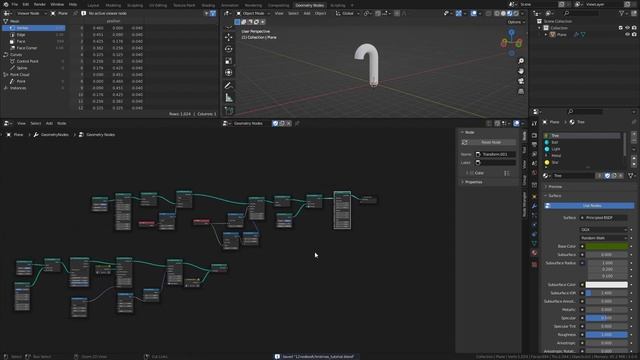Open the Texture properties checker tab
Screen dimensions: 640x360
point(534,264)
